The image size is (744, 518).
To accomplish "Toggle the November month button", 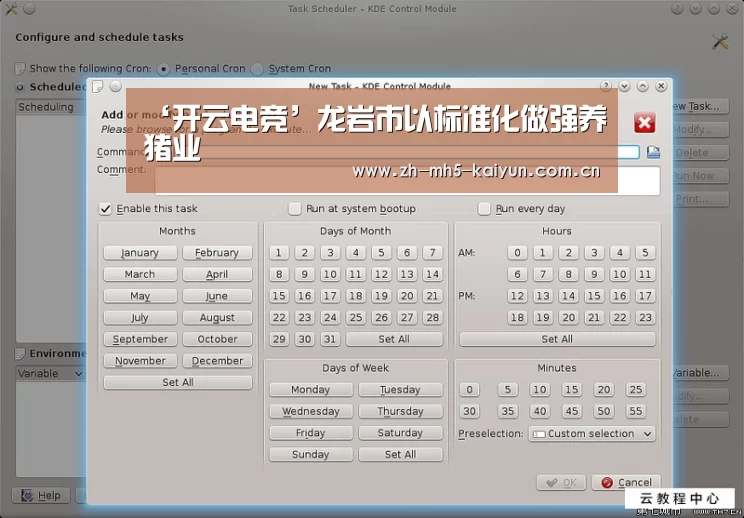I will [140, 361].
